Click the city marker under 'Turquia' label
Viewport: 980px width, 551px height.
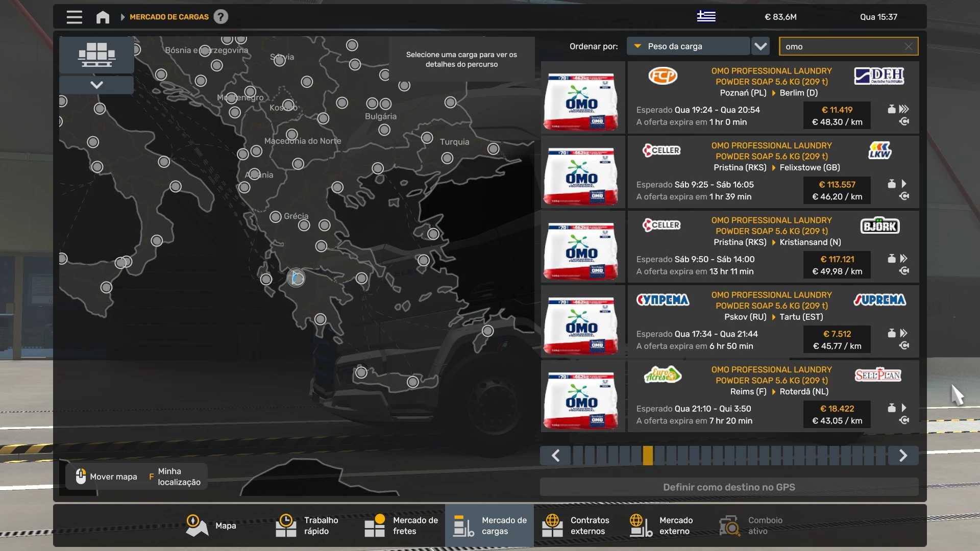448,158
